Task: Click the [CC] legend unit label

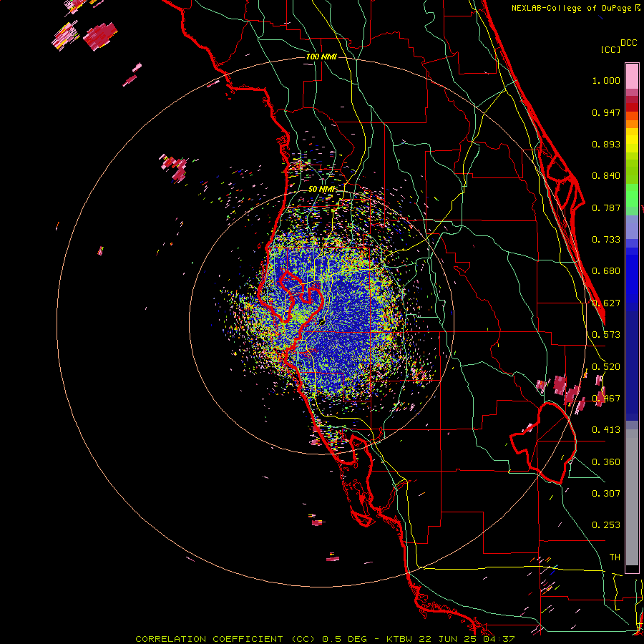Action: (x=610, y=49)
